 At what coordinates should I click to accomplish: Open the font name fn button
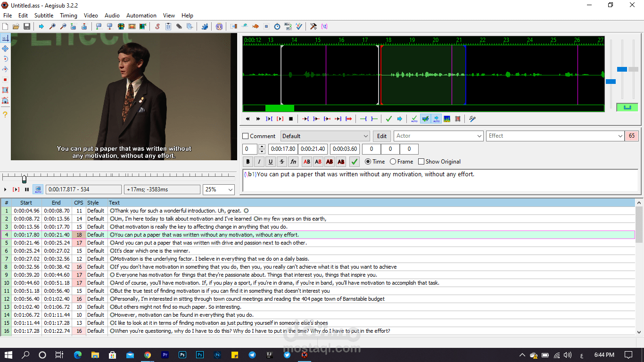[x=293, y=162]
